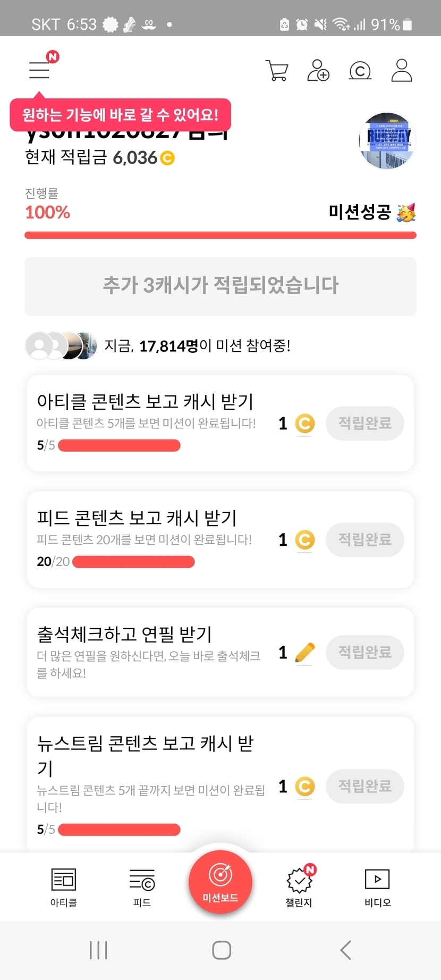Screen dimensions: 441x980
Task: Switch to the 아티클 tab
Action: 64,886
